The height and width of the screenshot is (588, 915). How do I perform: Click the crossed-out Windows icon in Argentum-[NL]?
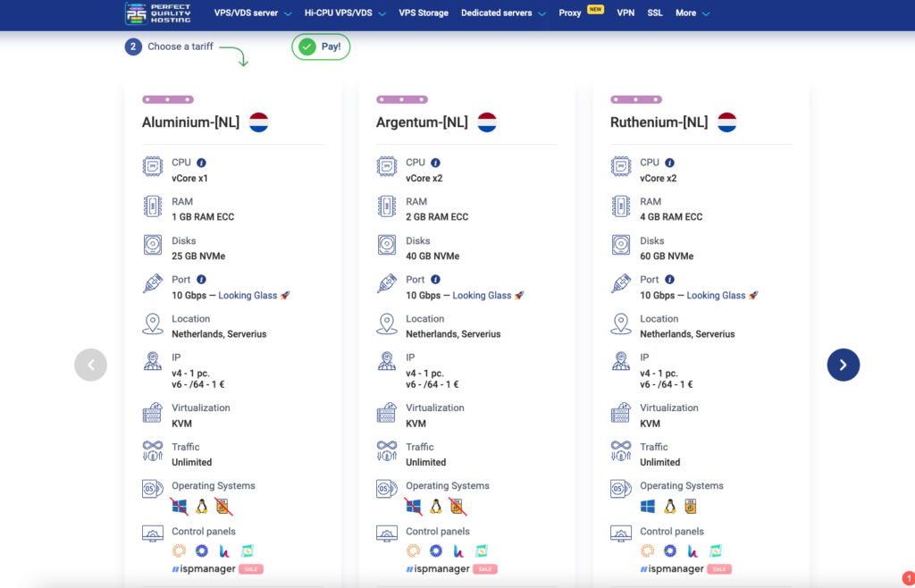(x=414, y=507)
